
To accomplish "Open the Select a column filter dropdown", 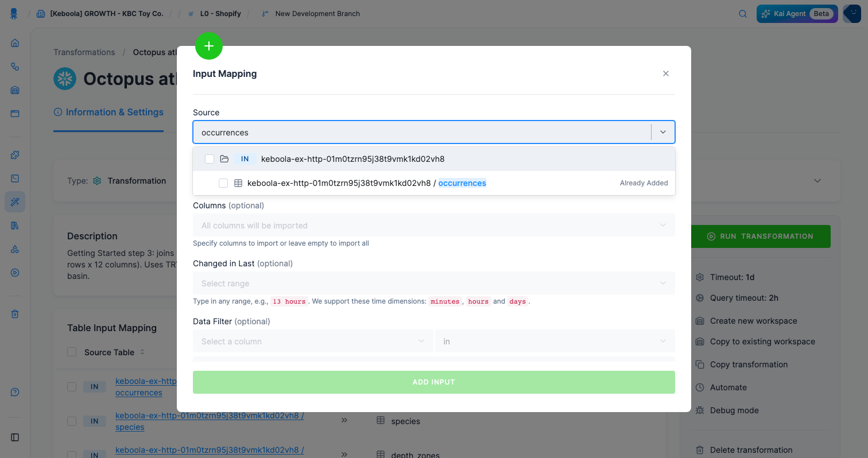I will tap(313, 341).
